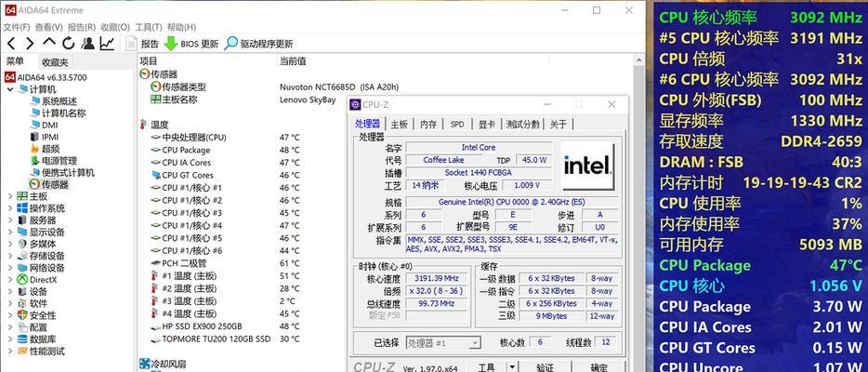The height and width of the screenshot is (372, 868).
Task: Go forward with the AIDA64 forward arrow
Action: pyautogui.click(x=30, y=44)
